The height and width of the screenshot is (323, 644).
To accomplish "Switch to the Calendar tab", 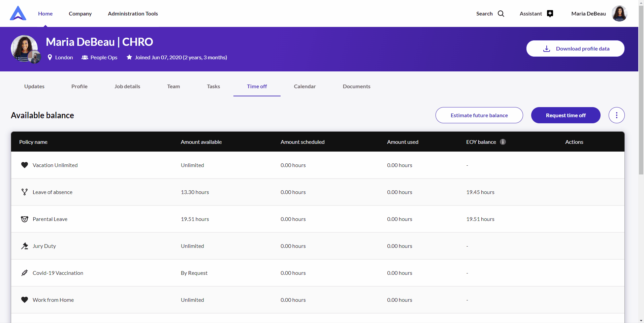I will [304, 86].
